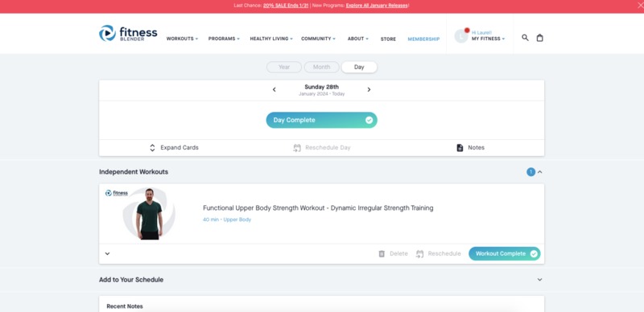The width and height of the screenshot is (644, 312).
Task: Open the shopping bag icon
Action: pos(539,38)
